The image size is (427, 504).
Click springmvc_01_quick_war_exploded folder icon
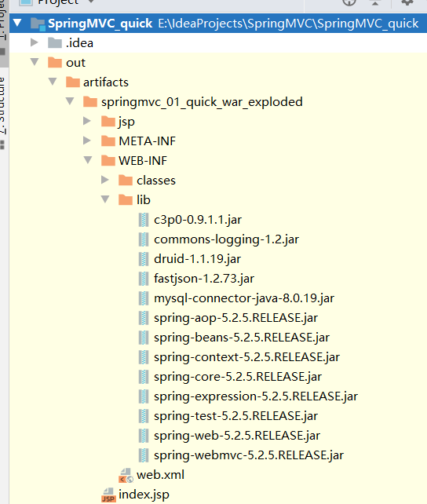point(90,101)
